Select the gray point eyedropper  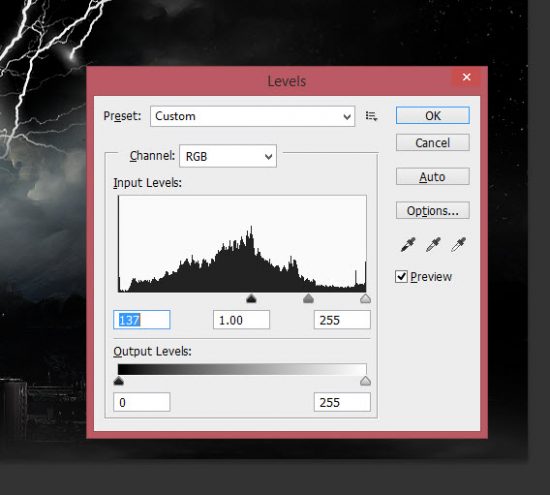[x=433, y=245]
